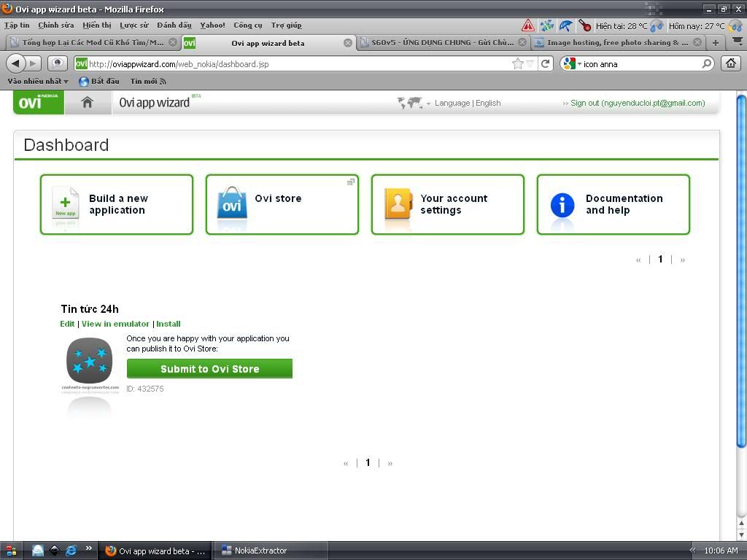Open the Công cụ menu
The width and height of the screenshot is (747, 560).
[248, 26]
